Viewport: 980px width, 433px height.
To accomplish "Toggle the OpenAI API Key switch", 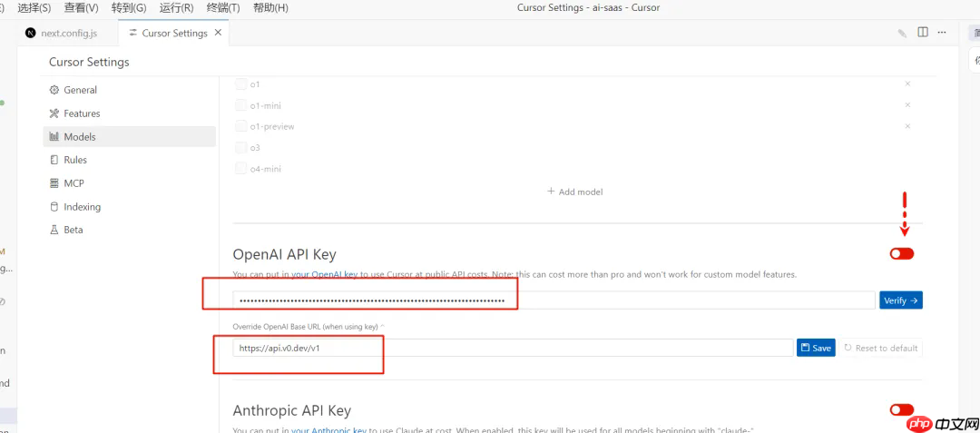I will coord(902,254).
